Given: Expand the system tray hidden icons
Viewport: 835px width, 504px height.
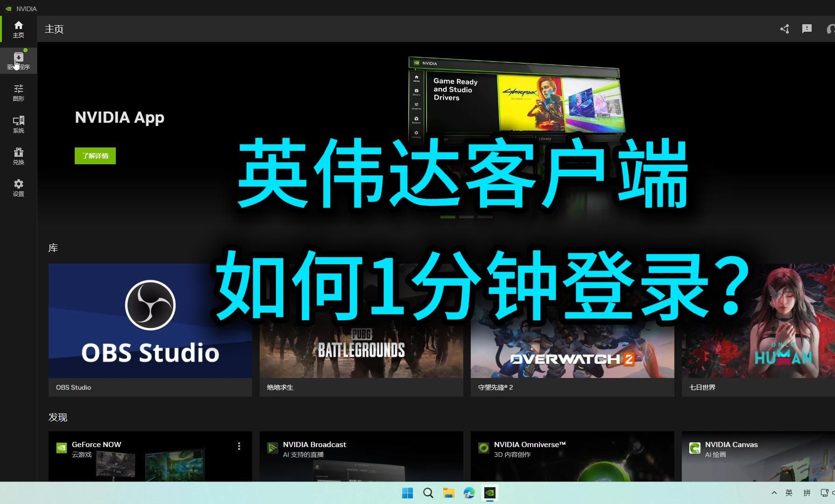Looking at the screenshot, I should [x=774, y=493].
